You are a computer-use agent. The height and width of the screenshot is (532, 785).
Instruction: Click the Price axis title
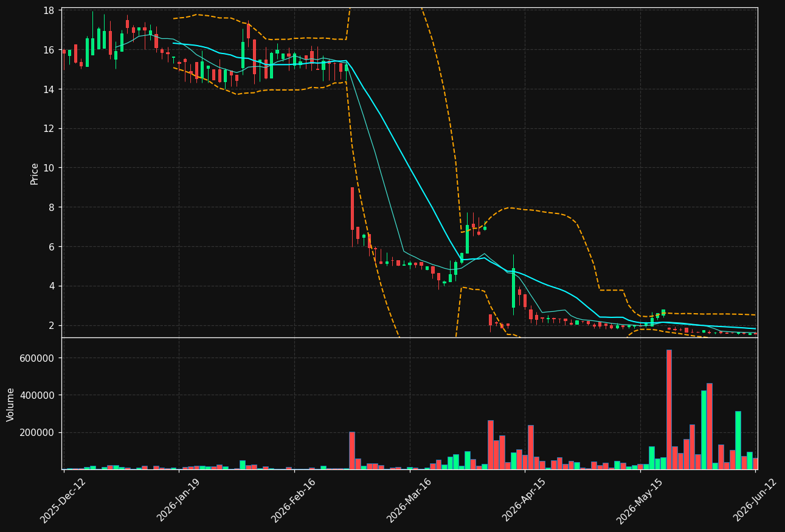(35, 173)
